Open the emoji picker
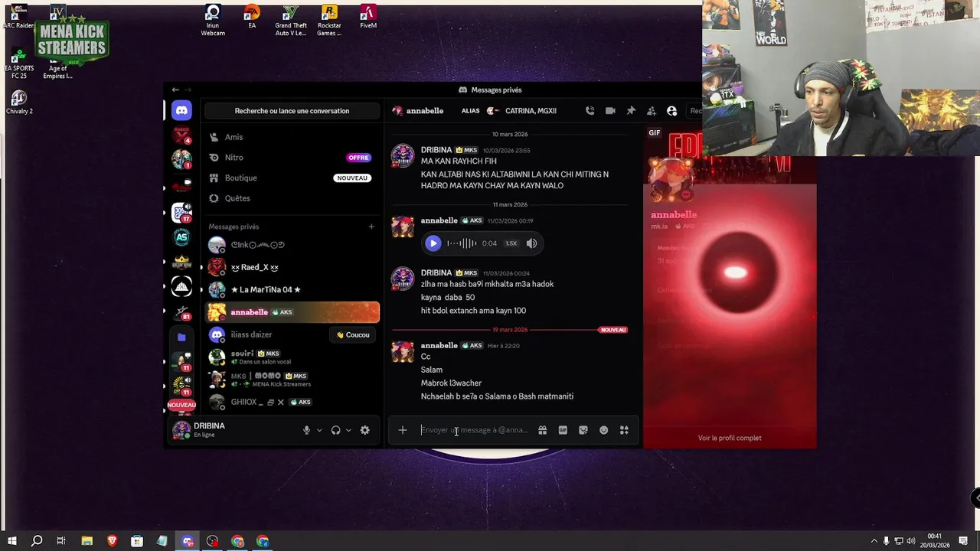 pyautogui.click(x=604, y=430)
